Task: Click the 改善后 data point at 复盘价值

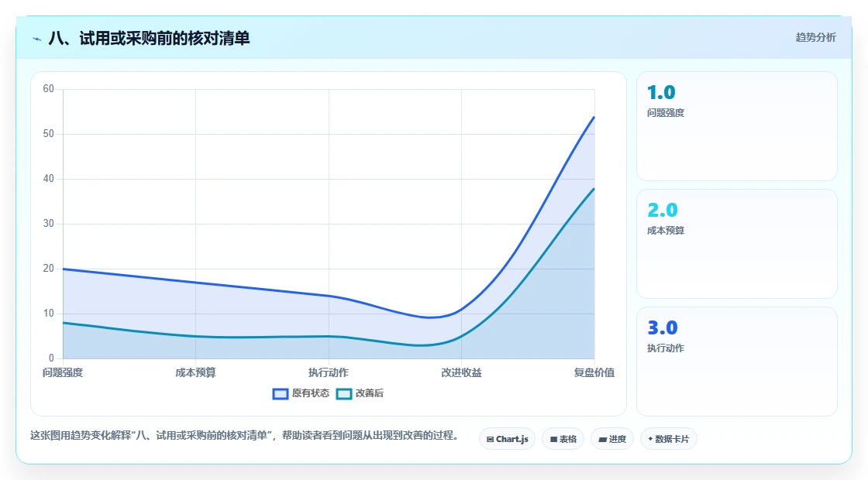Action: click(594, 189)
